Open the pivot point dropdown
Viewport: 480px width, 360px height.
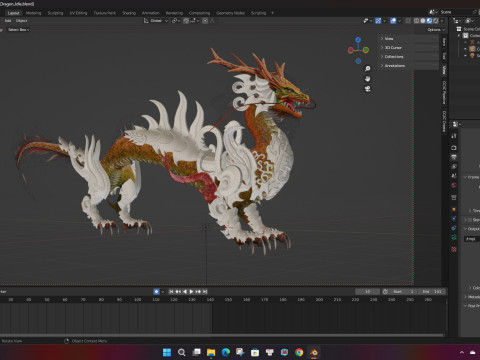tap(176, 21)
